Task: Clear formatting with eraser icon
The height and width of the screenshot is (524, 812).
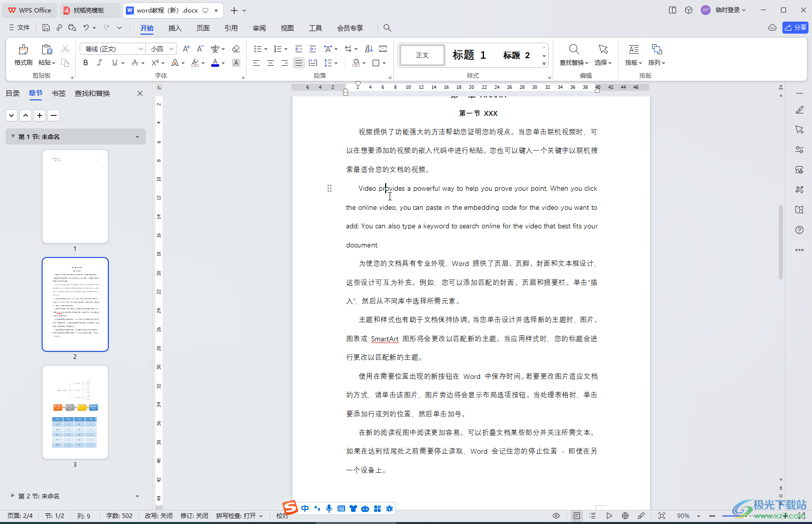Action: point(236,49)
